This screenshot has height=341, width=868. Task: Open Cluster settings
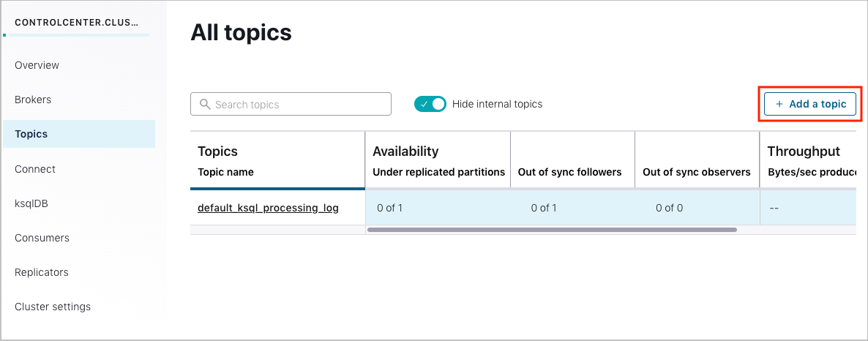tap(53, 307)
